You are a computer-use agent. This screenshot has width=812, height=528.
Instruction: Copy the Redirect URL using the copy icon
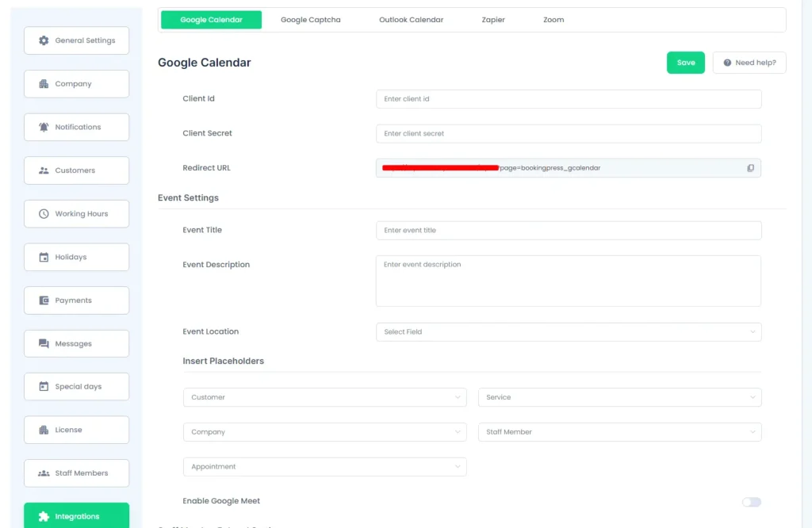point(750,167)
